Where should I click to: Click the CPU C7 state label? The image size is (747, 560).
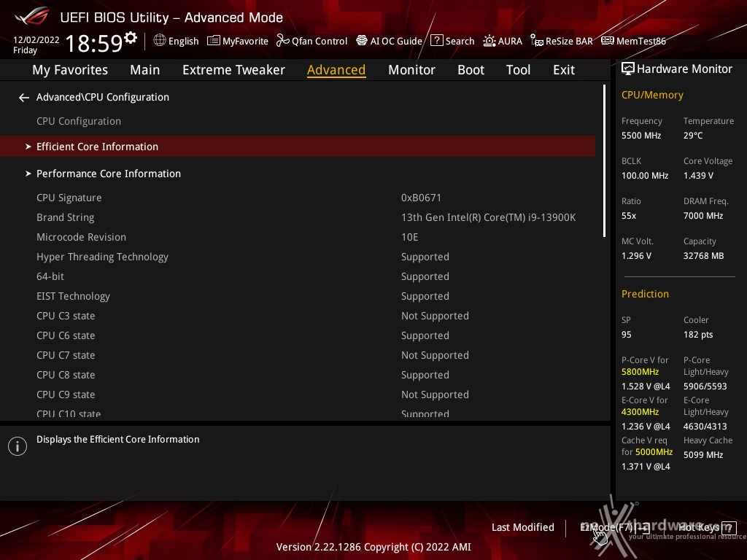66,355
